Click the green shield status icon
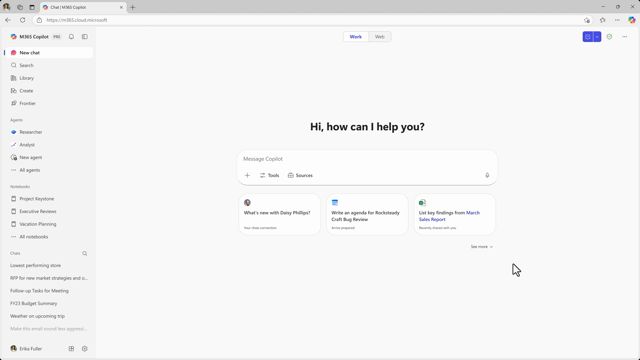 coord(609,37)
